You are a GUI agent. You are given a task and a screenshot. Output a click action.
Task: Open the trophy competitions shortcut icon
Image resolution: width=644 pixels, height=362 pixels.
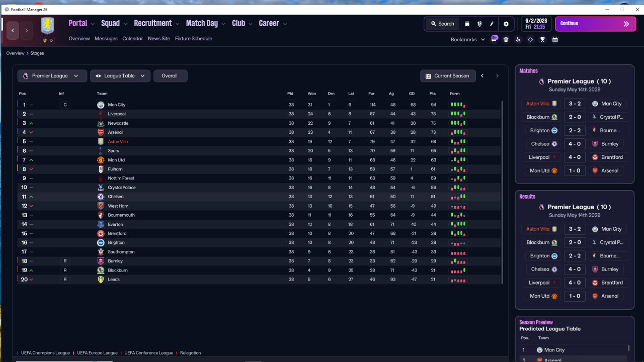(542, 40)
